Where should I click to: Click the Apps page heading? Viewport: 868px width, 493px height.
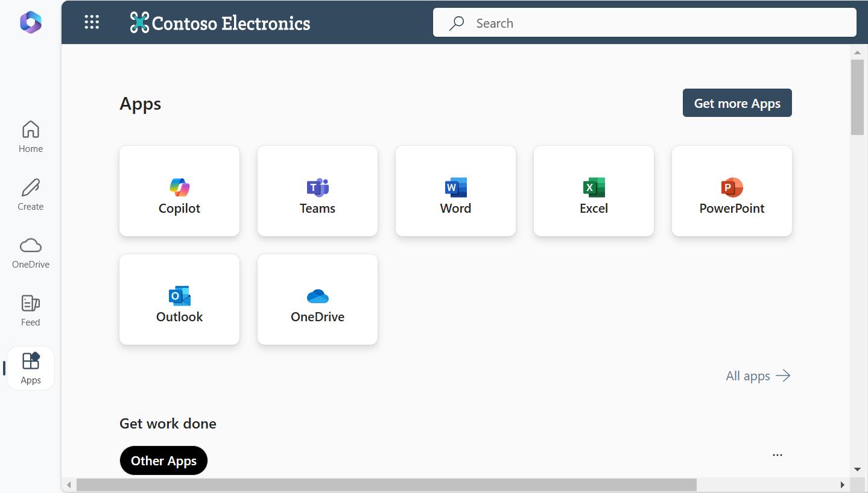141,104
